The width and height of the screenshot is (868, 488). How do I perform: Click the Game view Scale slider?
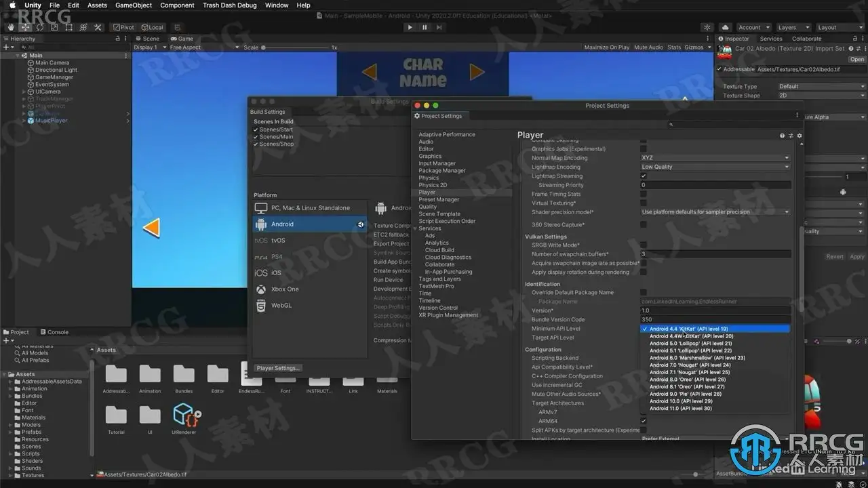(x=297, y=47)
